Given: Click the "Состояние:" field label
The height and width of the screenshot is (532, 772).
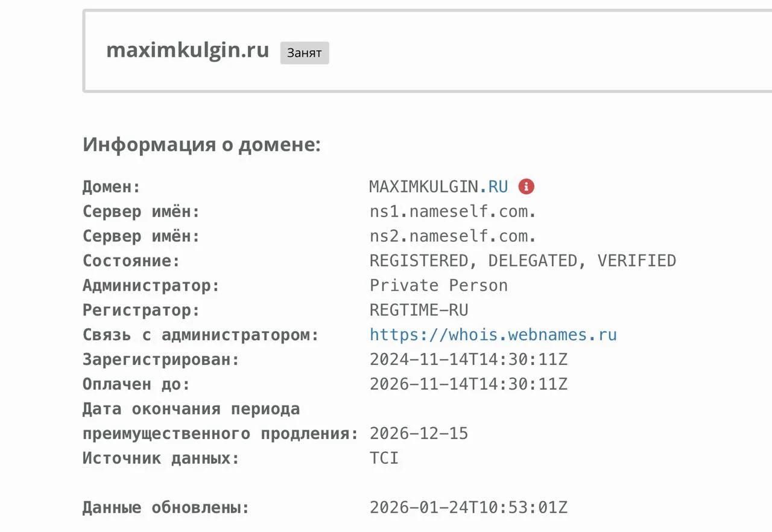Looking at the screenshot, I should point(131,261).
